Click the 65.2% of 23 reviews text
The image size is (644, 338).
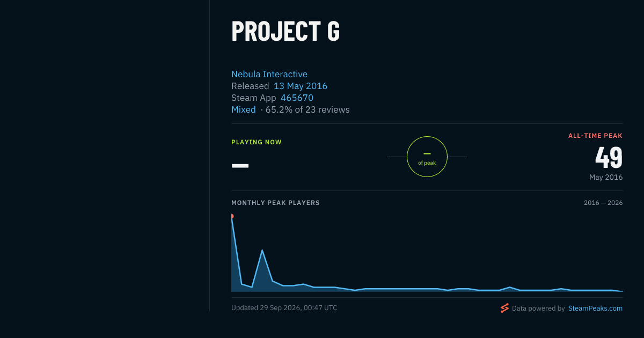308,109
